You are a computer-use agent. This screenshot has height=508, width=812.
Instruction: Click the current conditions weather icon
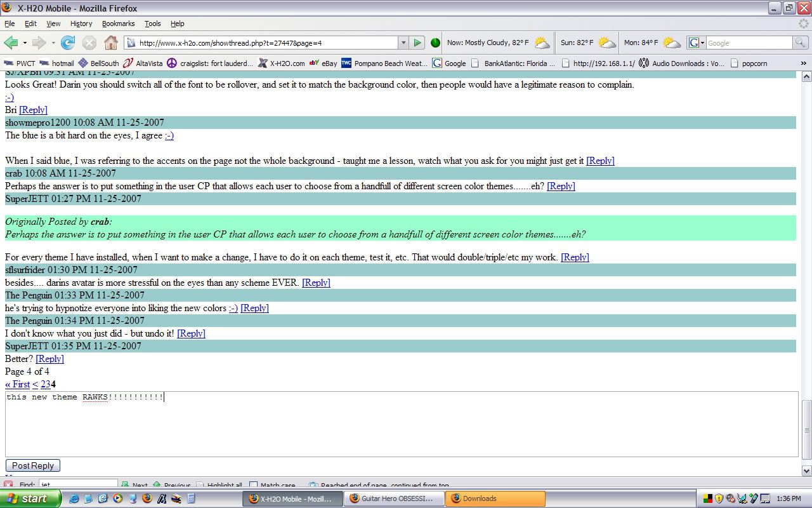tap(542, 43)
